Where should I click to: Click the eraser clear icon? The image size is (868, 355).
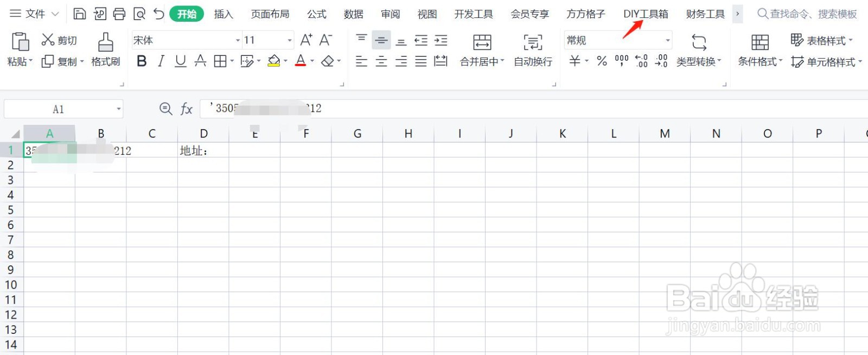(x=327, y=61)
